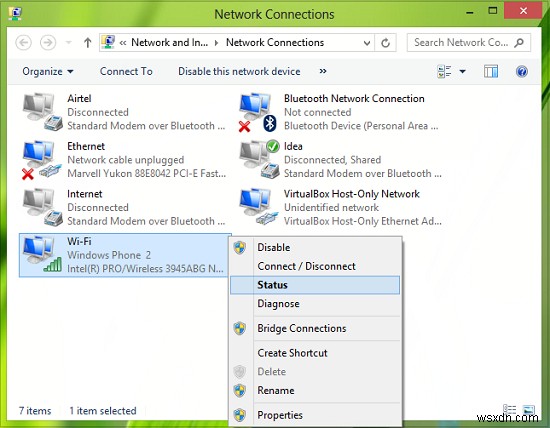Click the search magnifier icon
This screenshot has height=428, width=550.
pyautogui.click(x=519, y=43)
